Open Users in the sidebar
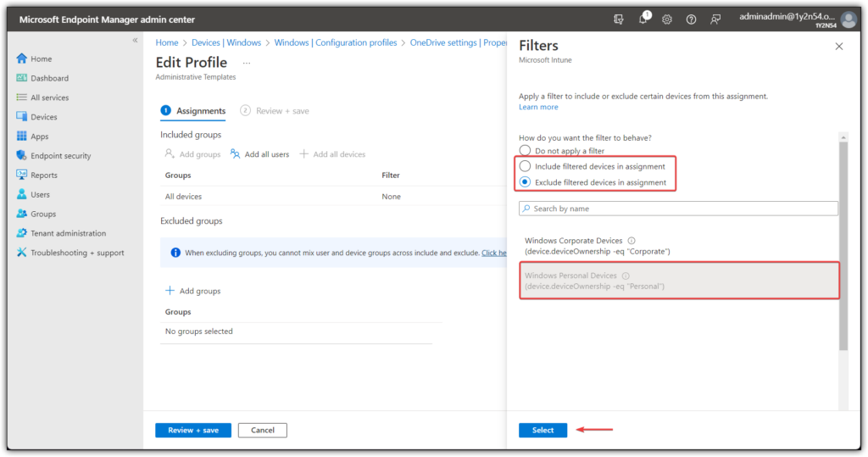The width and height of the screenshot is (868, 457). click(x=33, y=194)
